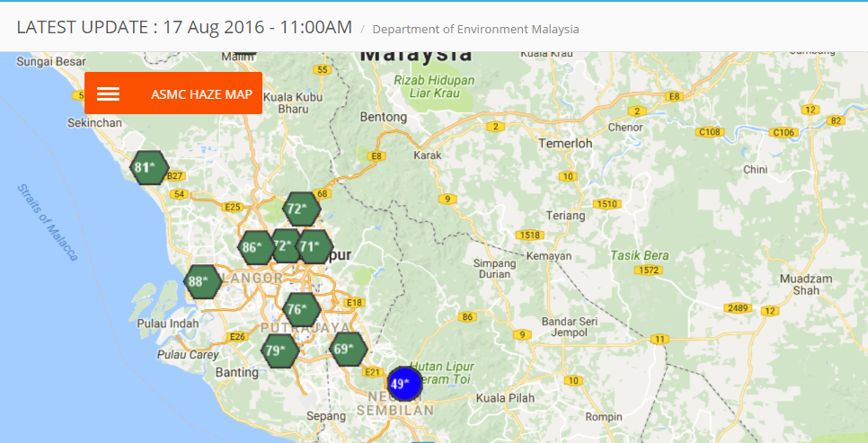868x443 pixels.
Task: Click the blue 49* circle marker
Action: [404, 384]
